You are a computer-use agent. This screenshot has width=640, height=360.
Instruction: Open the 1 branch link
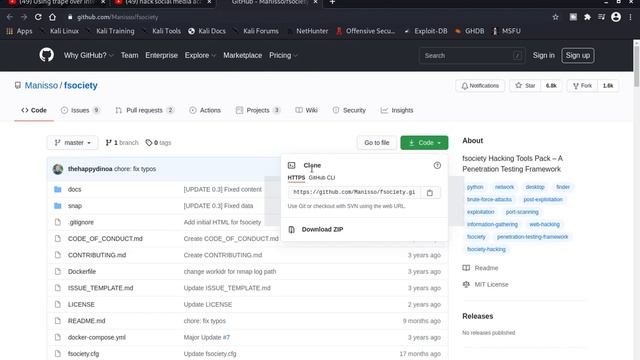(122, 142)
